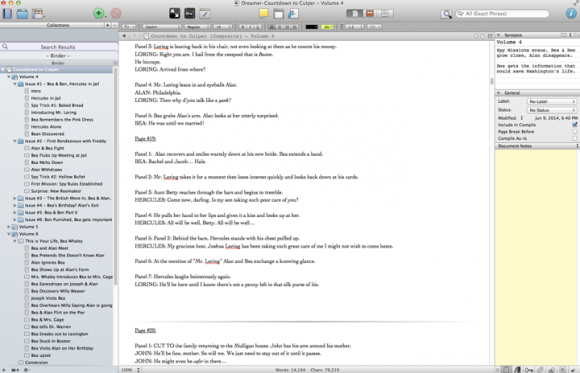
Task: Toggle the blue Inspector info button
Action: click(x=571, y=14)
